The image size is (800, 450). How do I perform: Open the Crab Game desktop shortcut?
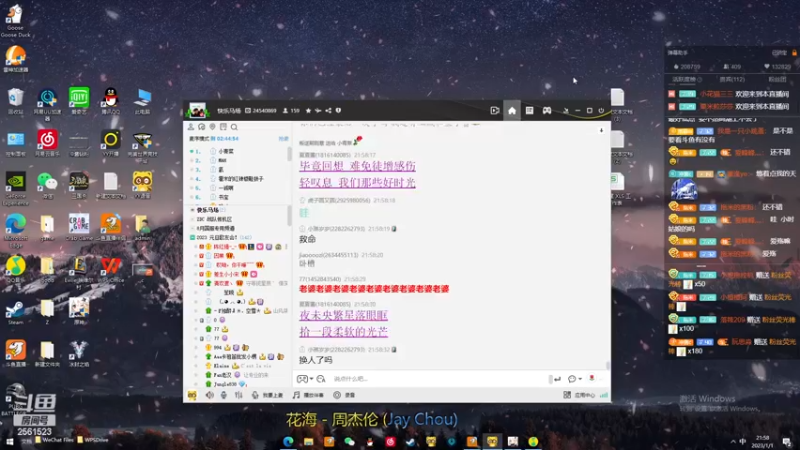coord(79,227)
